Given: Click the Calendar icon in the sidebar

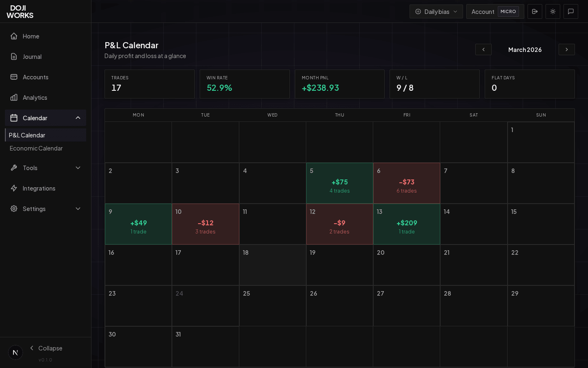Looking at the screenshot, I should tap(13, 118).
